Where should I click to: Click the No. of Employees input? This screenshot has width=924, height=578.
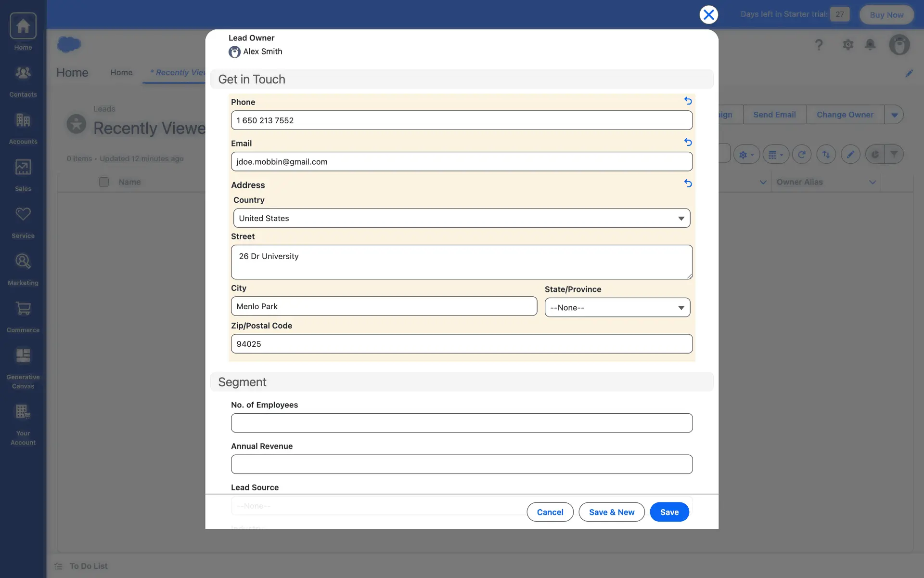pos(461,423)
